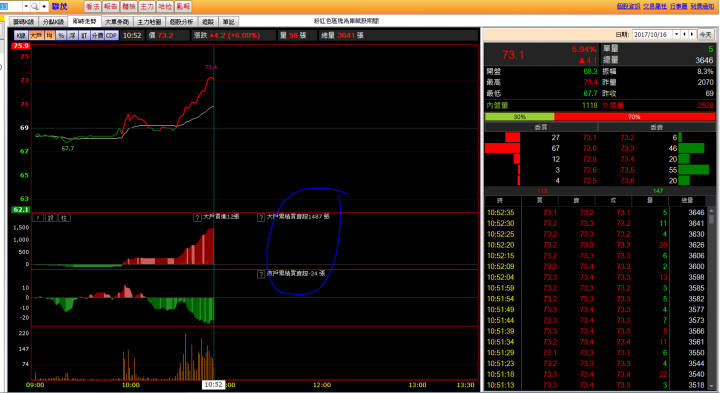Image resolution: width=720 pixels, height=393 pixels.
Task: Click the 75.0 upper limit price label
Action: (21, 46)
